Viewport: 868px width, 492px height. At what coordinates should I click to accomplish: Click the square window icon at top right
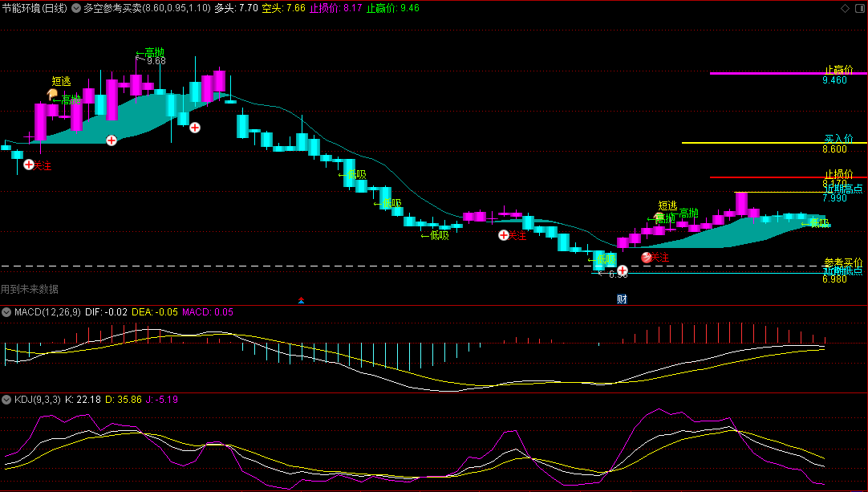[x=860, y=8]
